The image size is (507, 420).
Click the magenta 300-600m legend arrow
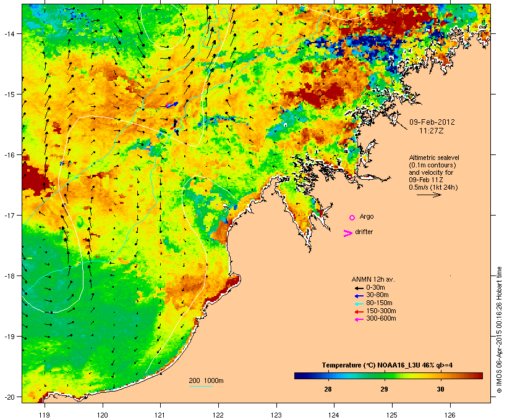[359, 319]
